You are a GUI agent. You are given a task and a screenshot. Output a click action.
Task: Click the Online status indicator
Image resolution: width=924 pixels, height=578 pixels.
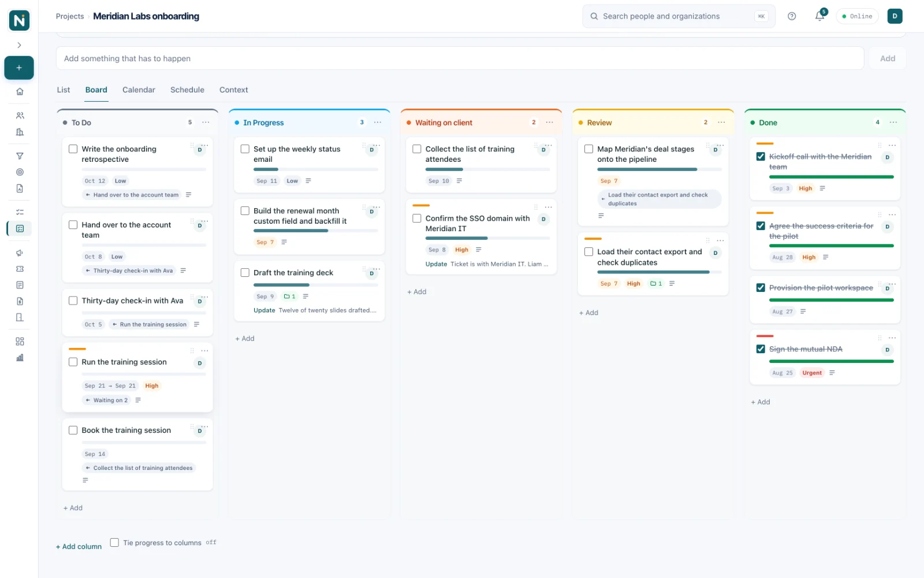[857, 16]
